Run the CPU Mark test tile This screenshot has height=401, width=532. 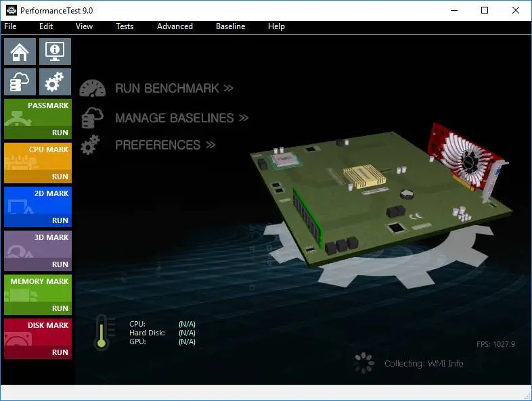pos(38,163)
